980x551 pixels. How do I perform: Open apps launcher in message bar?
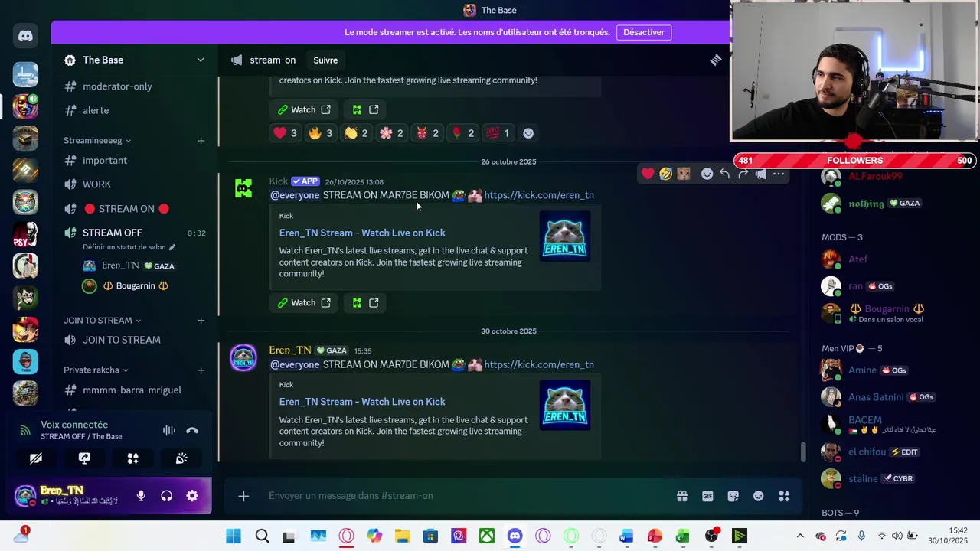coord(784,496)
